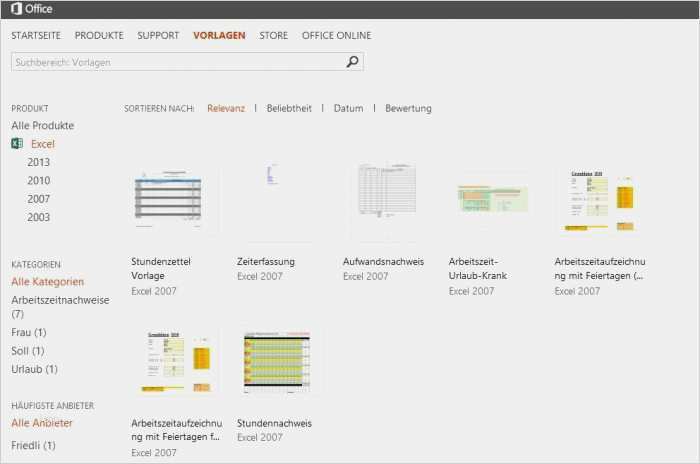The width and height of the screenshot is (700, 464).
Task: Filter by Urlaub (1) category
Action: coord(34,369)
